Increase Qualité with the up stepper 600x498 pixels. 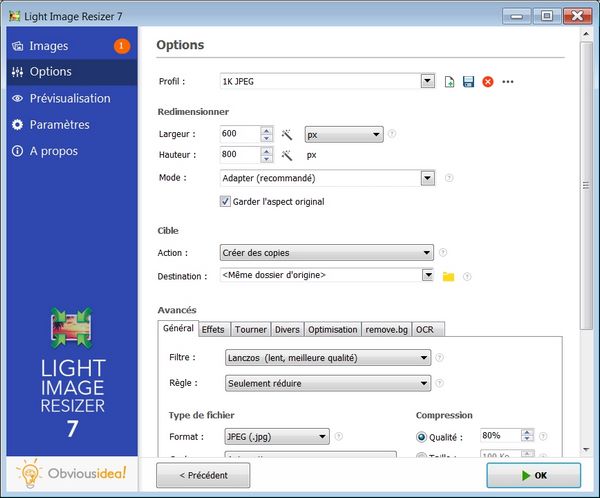click(x=527, y=433)
